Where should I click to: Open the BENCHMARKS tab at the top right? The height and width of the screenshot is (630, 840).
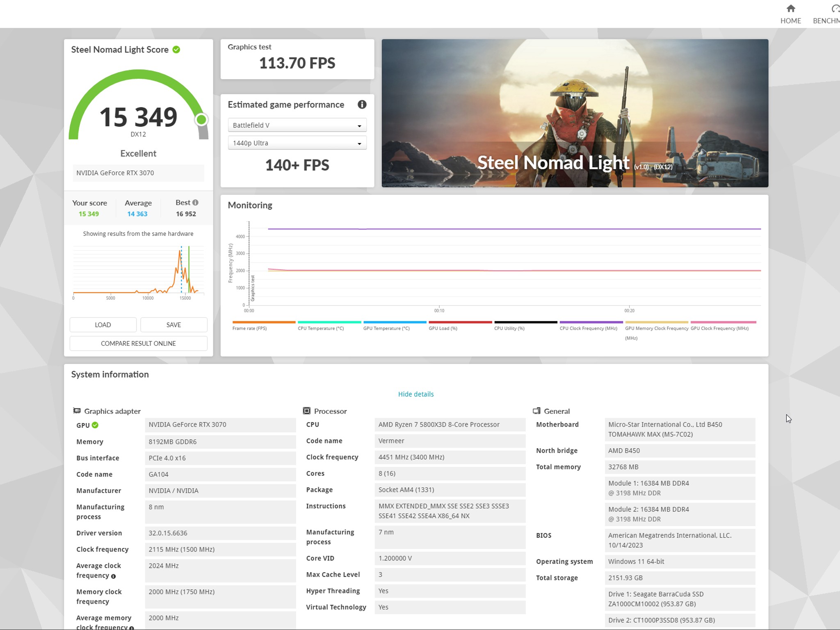click(x=826, y=14)
